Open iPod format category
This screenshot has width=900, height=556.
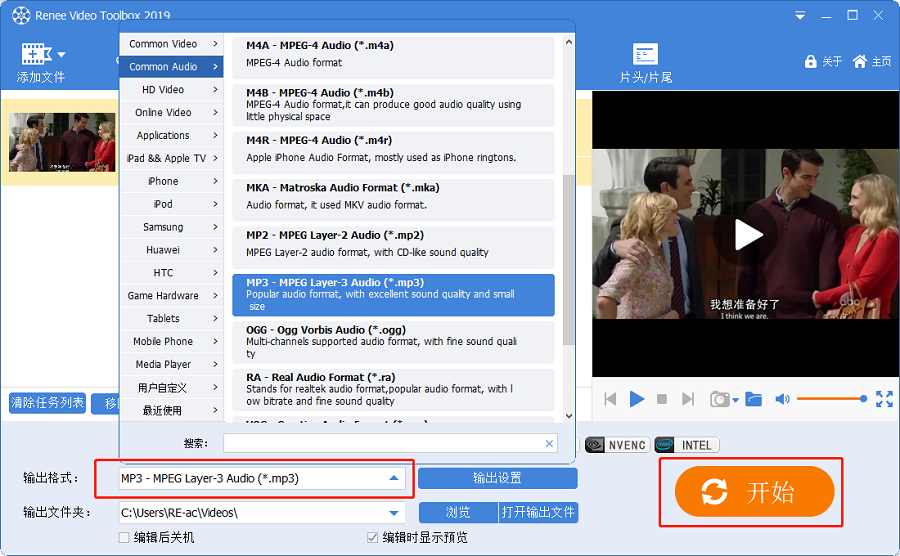click(171, 204)
